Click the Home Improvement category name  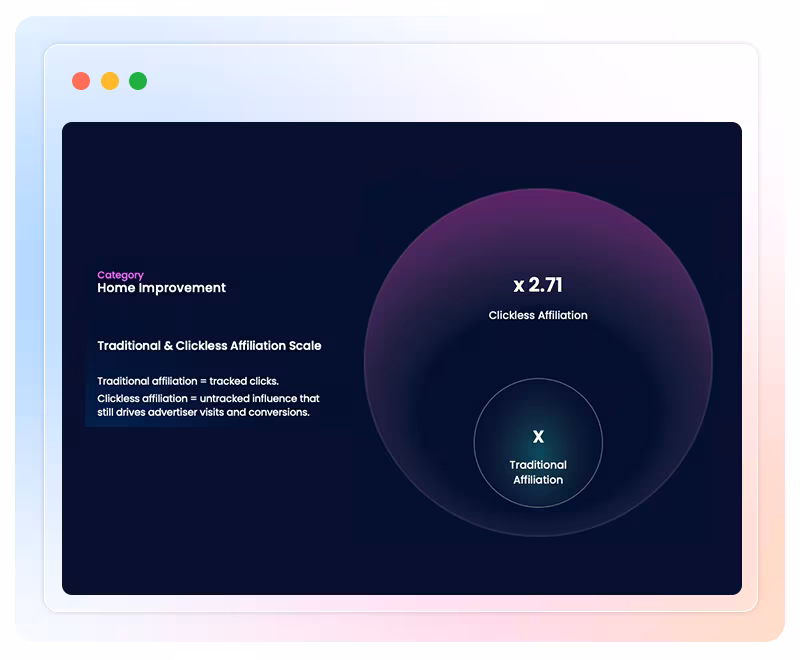point(161,288)
